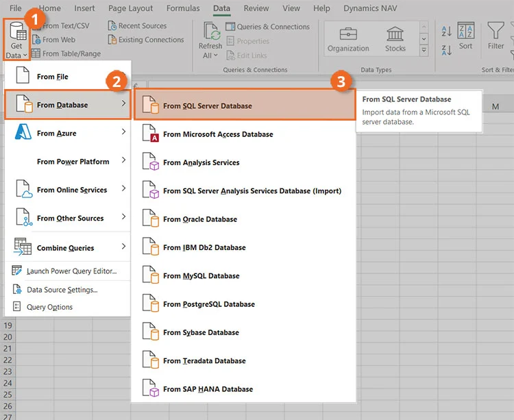Click From Table/Range ribbon button

pos(66,53)
